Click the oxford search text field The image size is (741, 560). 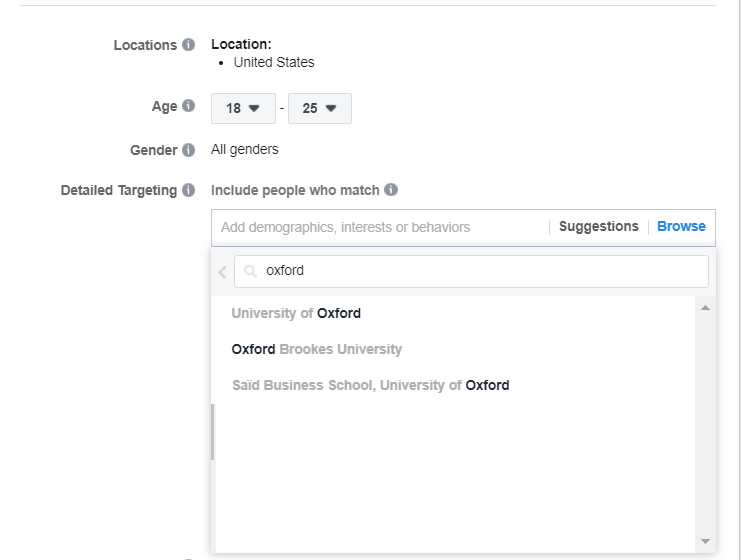click(x=471, y=271)
